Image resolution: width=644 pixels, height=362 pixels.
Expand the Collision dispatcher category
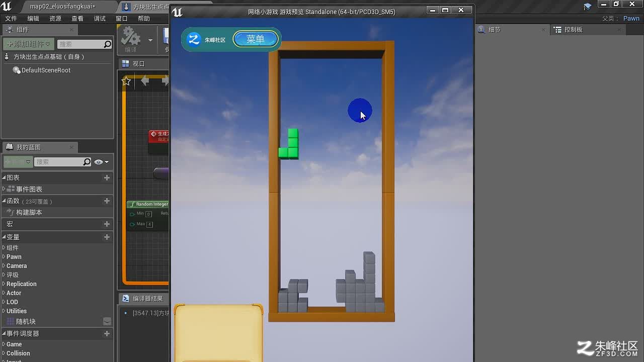coord(4,353)
